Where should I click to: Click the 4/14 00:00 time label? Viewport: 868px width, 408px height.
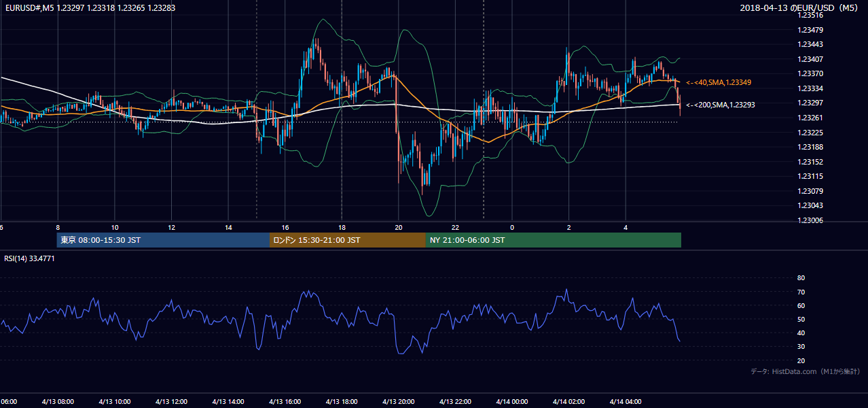[x=511, y=402]
